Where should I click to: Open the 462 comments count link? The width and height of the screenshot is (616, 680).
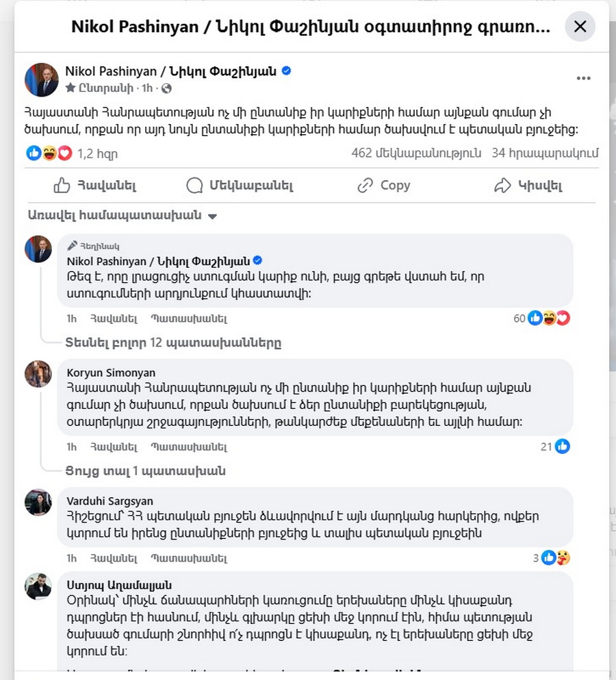416,153
